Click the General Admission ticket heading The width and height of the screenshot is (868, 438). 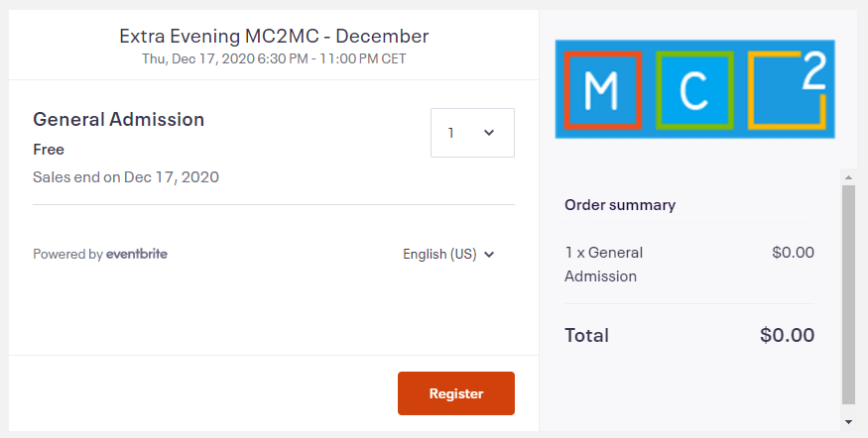118,119
